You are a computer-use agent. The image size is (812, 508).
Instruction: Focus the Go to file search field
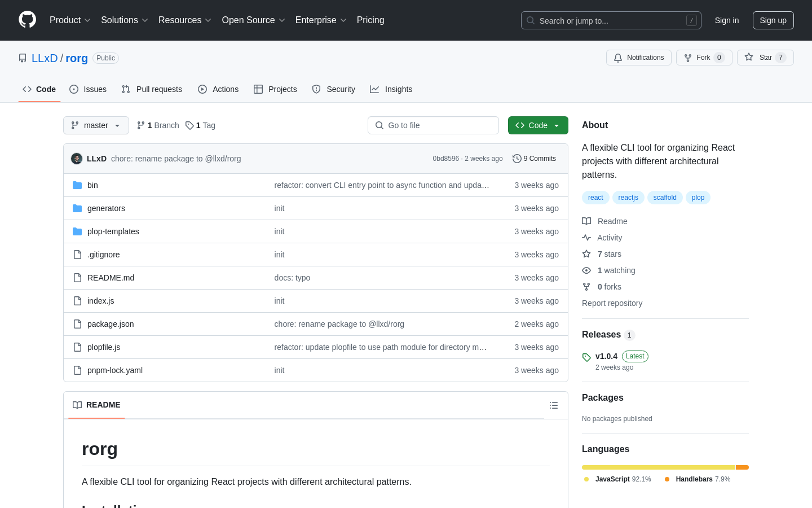433,125
